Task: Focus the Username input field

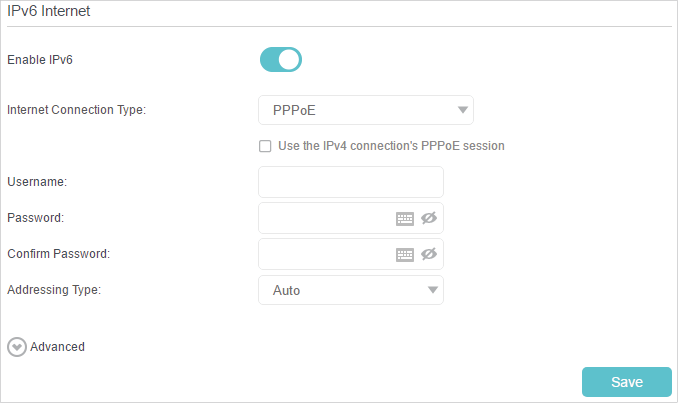Action: tap(351, 182)
